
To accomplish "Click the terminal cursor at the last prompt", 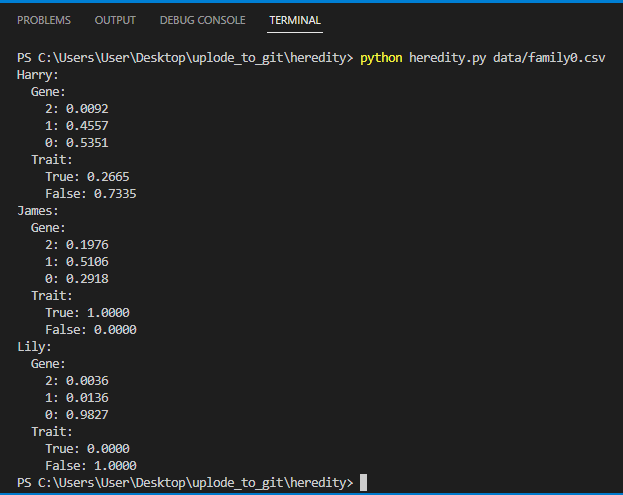I will click(x=363, y=483).
